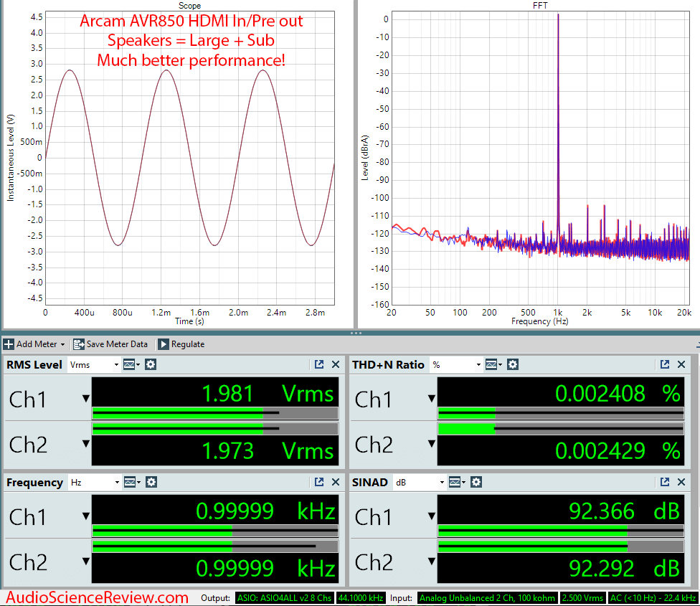Open Frequency meter graph type icon menu
Image resolution: width=700 pixels, height=606 pixels.
tap(132, 482)
